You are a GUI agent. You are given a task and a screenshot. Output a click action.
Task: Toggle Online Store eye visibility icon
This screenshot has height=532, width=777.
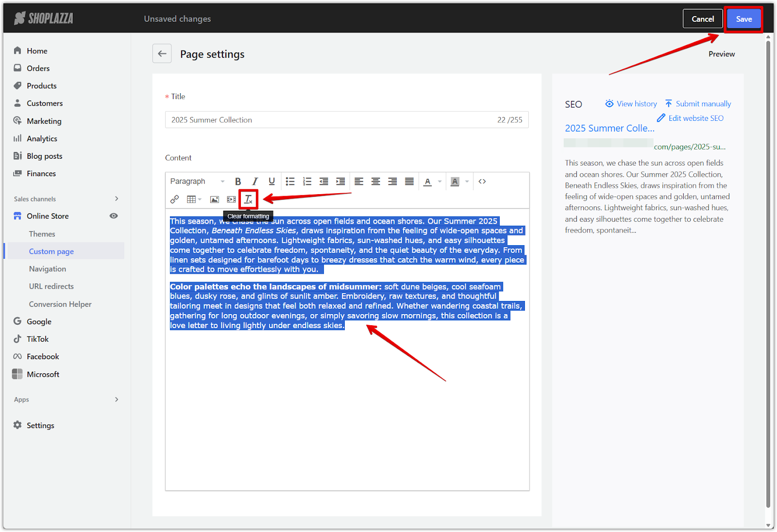point(114,216)
